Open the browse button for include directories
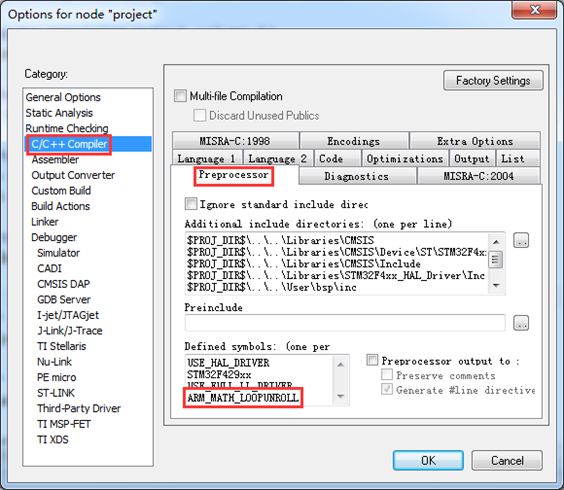Image resolution: width=564 pixels, height=490 pixels. [521, 241]
